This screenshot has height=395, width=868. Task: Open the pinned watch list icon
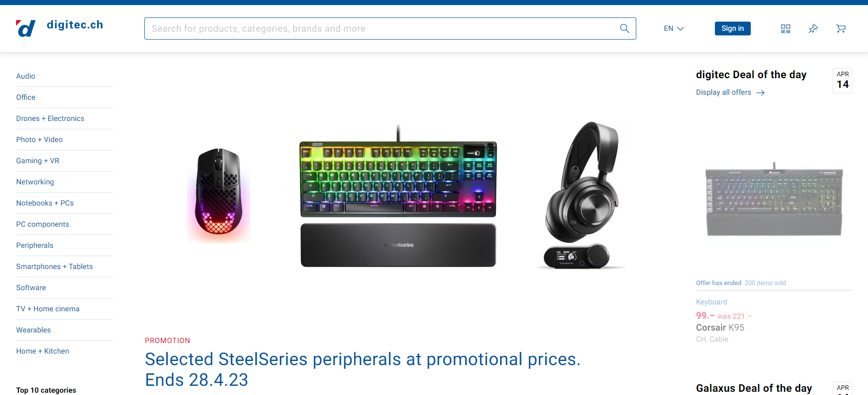point(813,29)
